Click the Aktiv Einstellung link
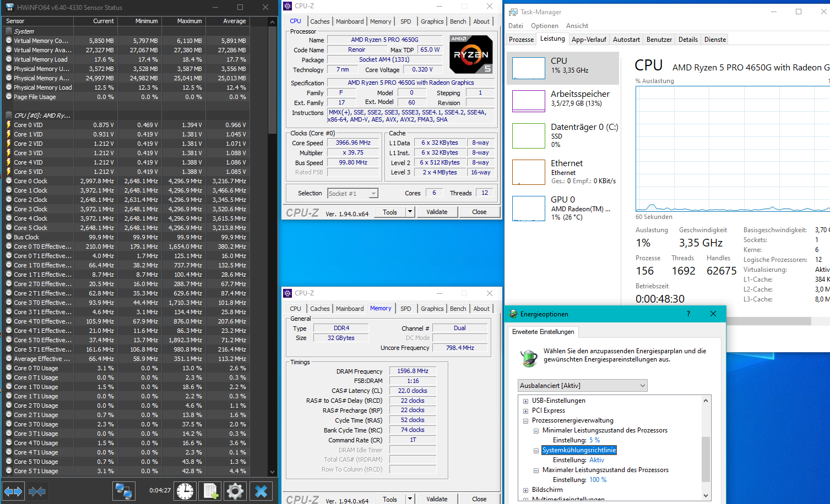The width and height of the screenshot is (830, 504). [x=596, y=460]
